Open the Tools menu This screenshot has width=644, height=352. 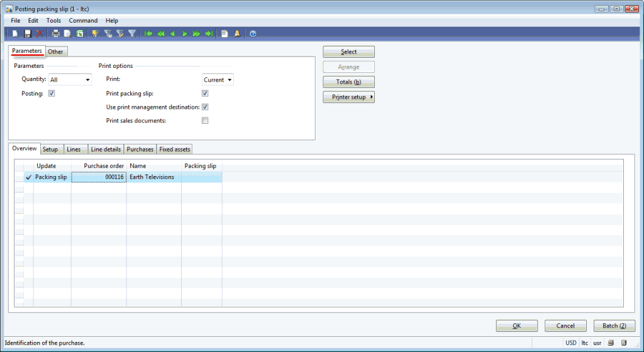coord(53,21)
